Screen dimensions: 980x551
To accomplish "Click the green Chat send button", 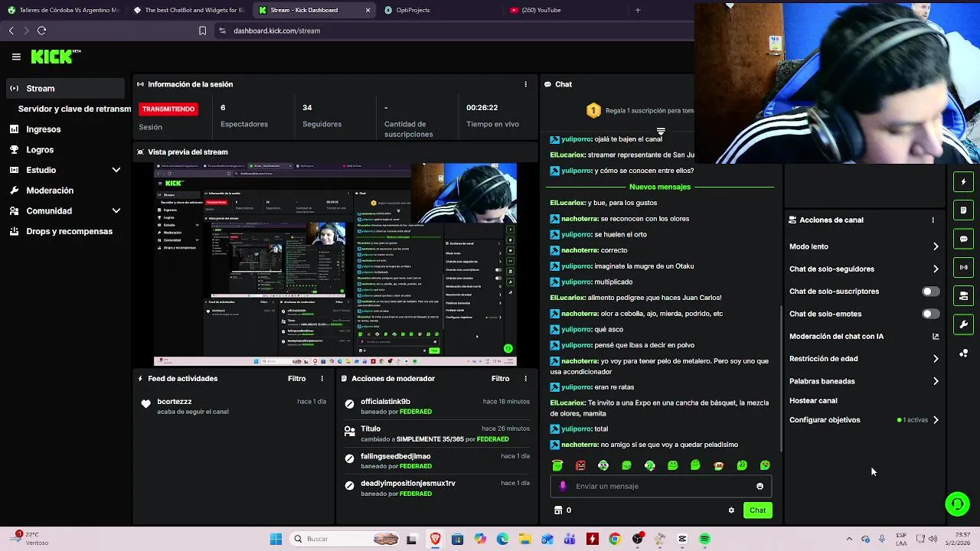I will (757, 510).
